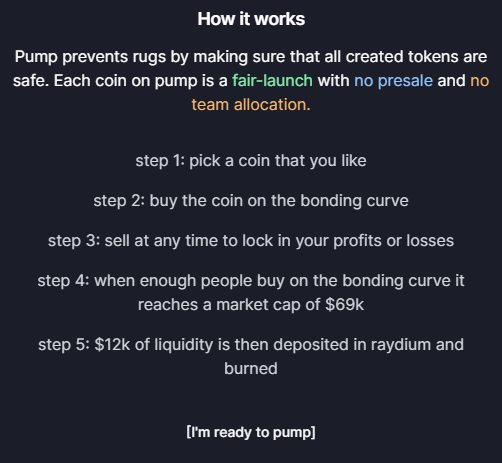Click the "step 5:" label
Screen dimensions: 502x463
click(x=64, y=345)
